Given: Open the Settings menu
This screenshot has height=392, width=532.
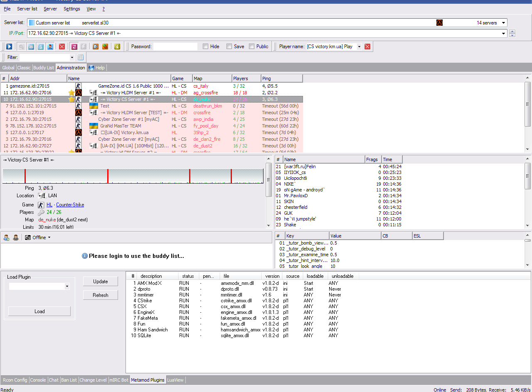Looking at the screenshot, I should click(72, 9).
